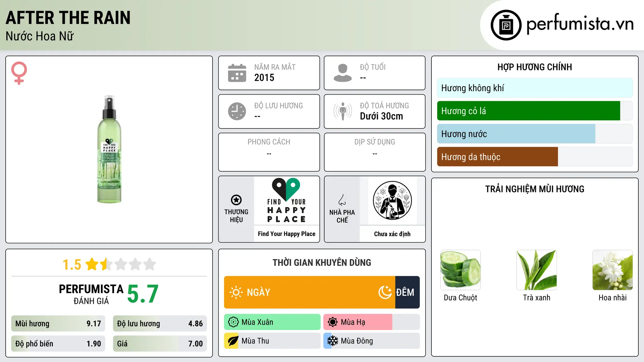The height and width of the screenshot is (362, 644).
Task: Click the pink female gender symbol
Action: pyautogui.click(x=19, y=73)
